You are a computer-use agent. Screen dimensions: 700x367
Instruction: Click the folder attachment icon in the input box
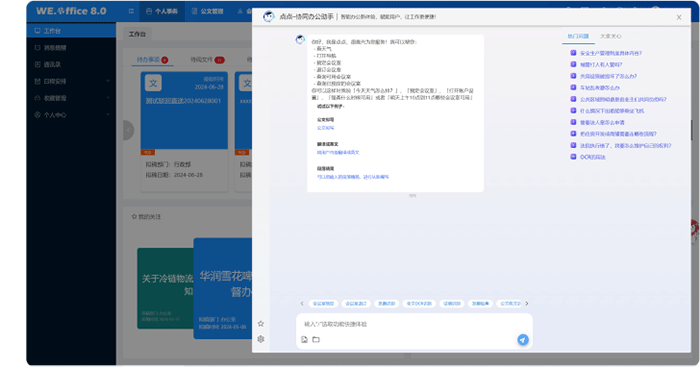click(316, 340)
